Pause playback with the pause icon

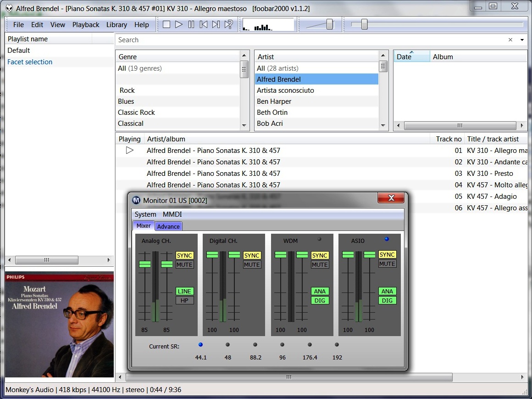191,24
